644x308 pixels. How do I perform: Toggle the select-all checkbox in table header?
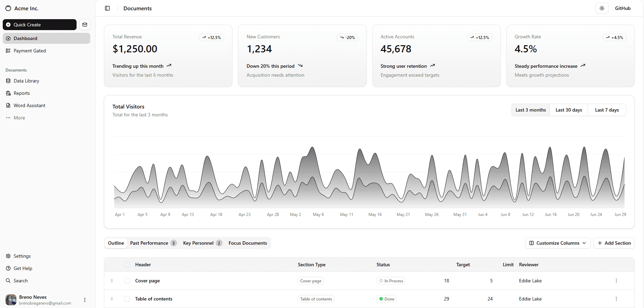pos(127,265)
